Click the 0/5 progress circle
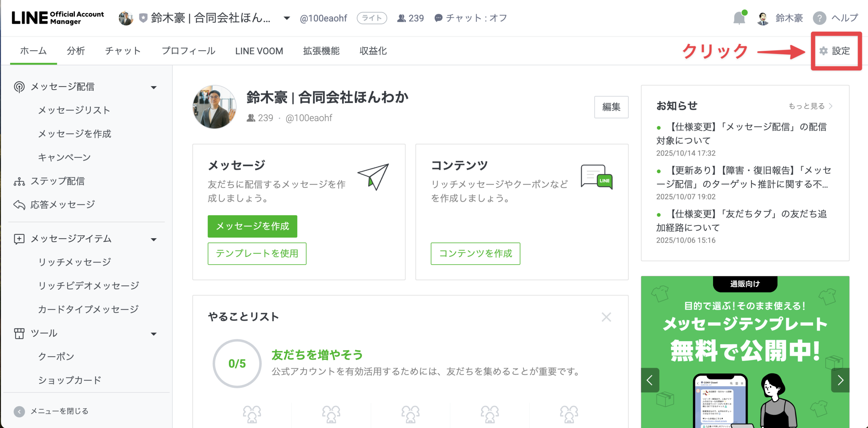This screenshot has width=868, height=428. click(x=237, y=364)
